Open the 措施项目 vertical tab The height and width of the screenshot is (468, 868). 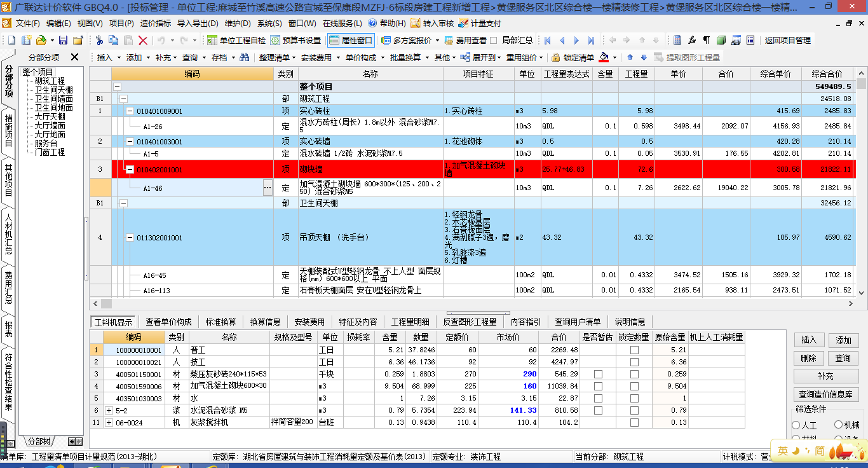8,130
